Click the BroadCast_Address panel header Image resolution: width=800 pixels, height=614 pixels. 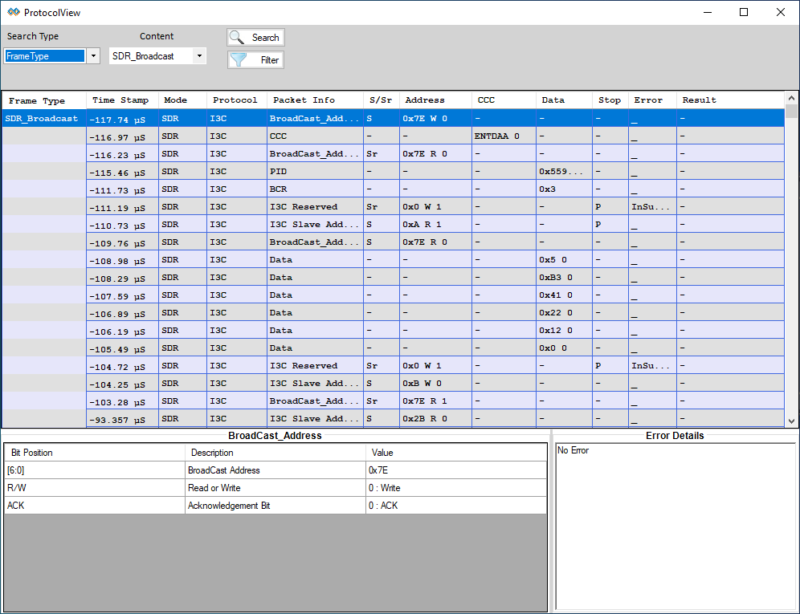[275, 435]
